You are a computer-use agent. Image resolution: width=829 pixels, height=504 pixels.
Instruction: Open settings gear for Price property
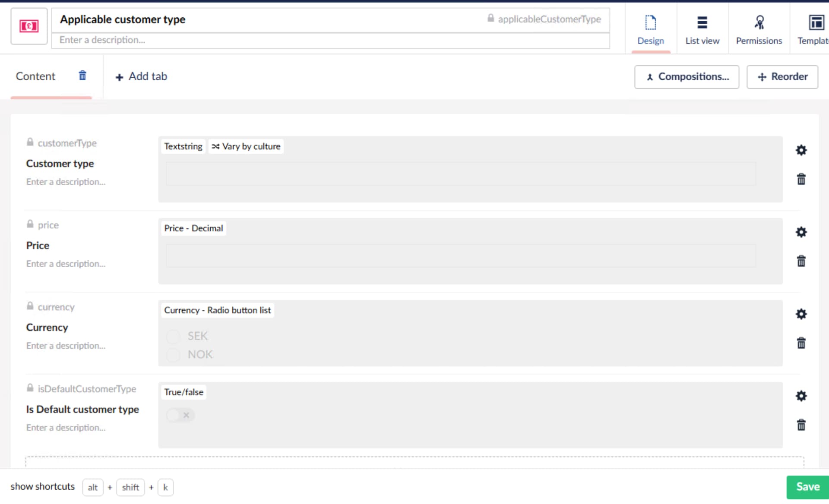pos(801,232)
